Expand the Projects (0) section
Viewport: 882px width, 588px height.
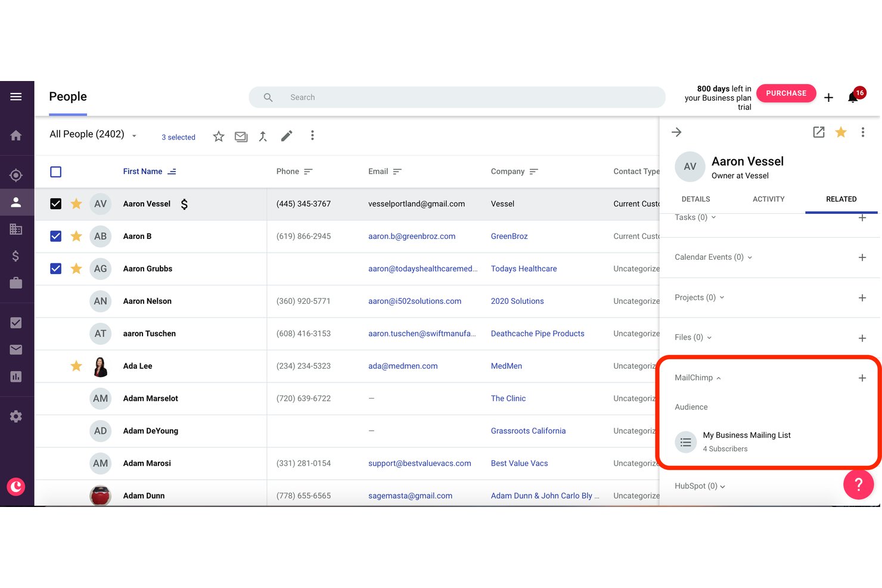[x=700, y=297]
